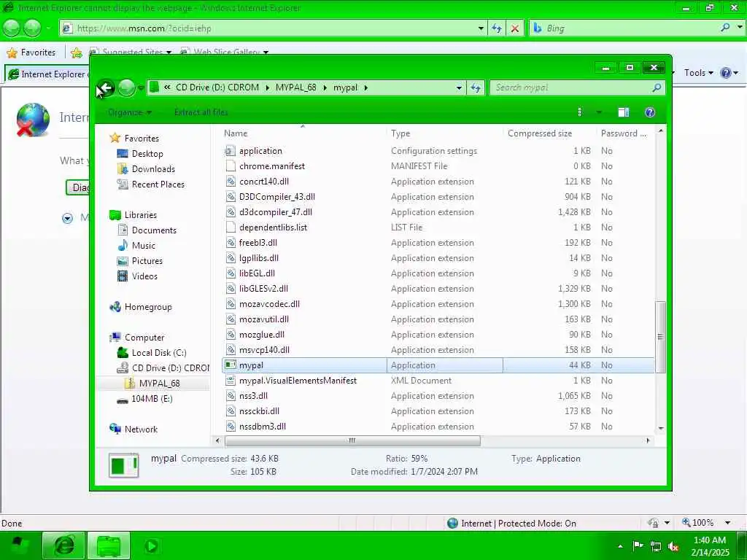Click the change view icon in the Explorer toolbar
747x560 pixels.
point(579,112)
